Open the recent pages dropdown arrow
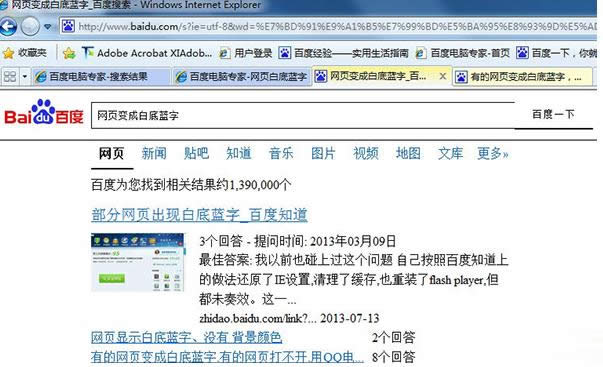Viewport: 603px width, 367px height. click(48, 27)
